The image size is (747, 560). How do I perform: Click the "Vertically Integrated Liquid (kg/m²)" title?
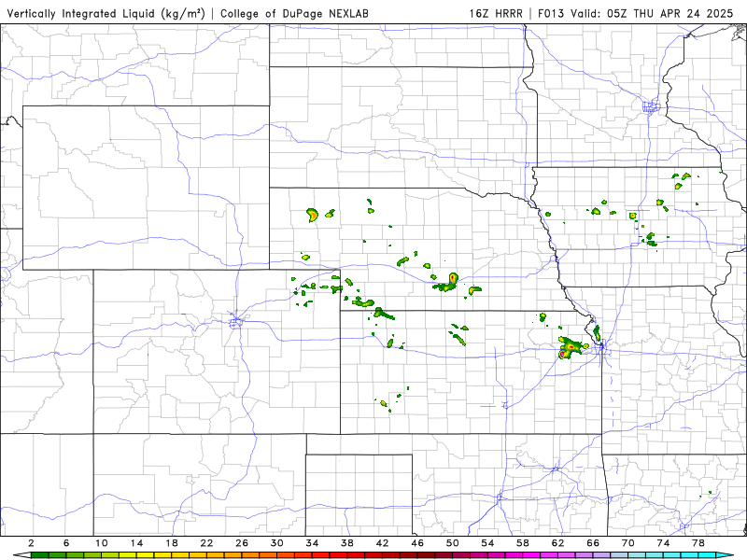point(106,13)
